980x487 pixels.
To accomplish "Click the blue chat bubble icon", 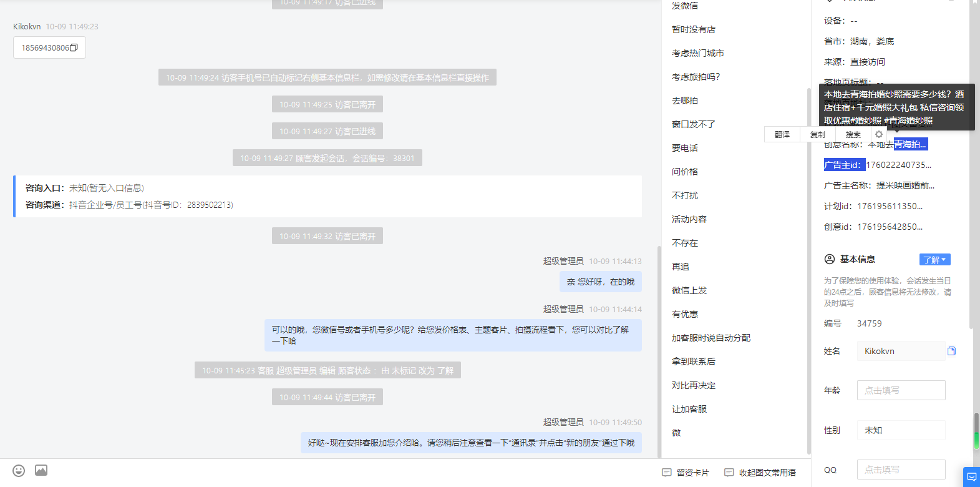I will 971,477.
